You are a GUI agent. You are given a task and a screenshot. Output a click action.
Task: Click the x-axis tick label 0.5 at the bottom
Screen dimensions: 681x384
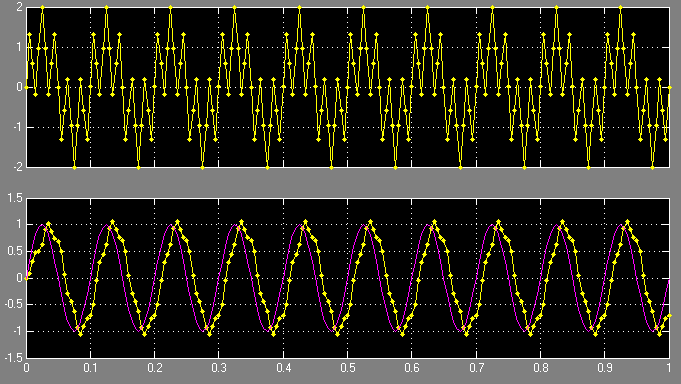[x=347, y=368]
